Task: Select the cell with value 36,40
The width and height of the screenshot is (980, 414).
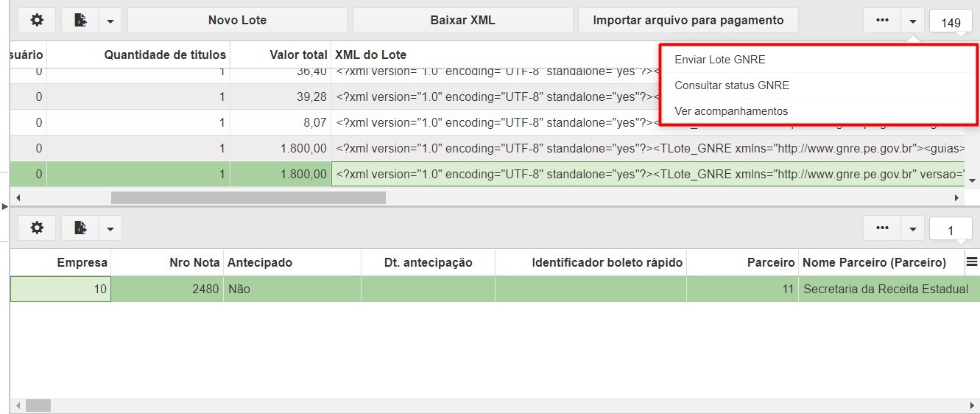Action: tap(281, 73)
